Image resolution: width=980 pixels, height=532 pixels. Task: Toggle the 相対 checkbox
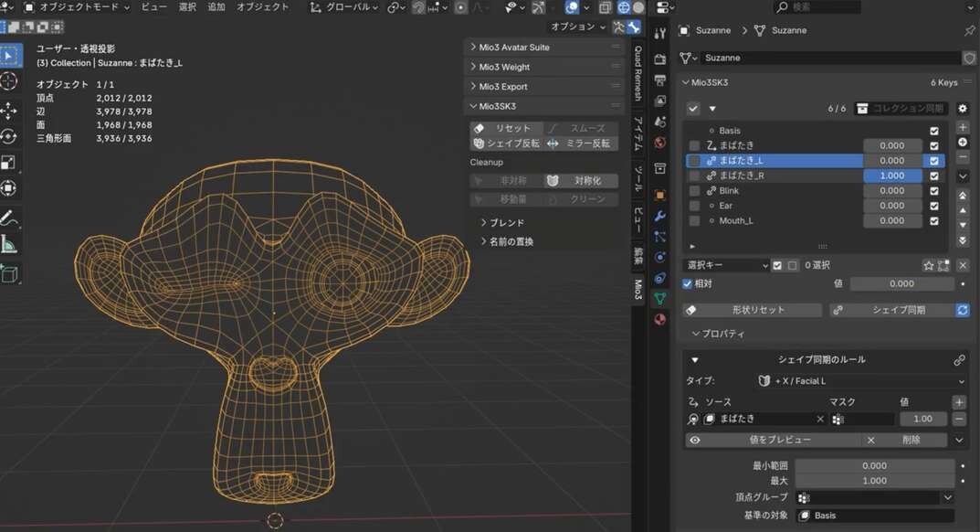click(x=688, y=283)
